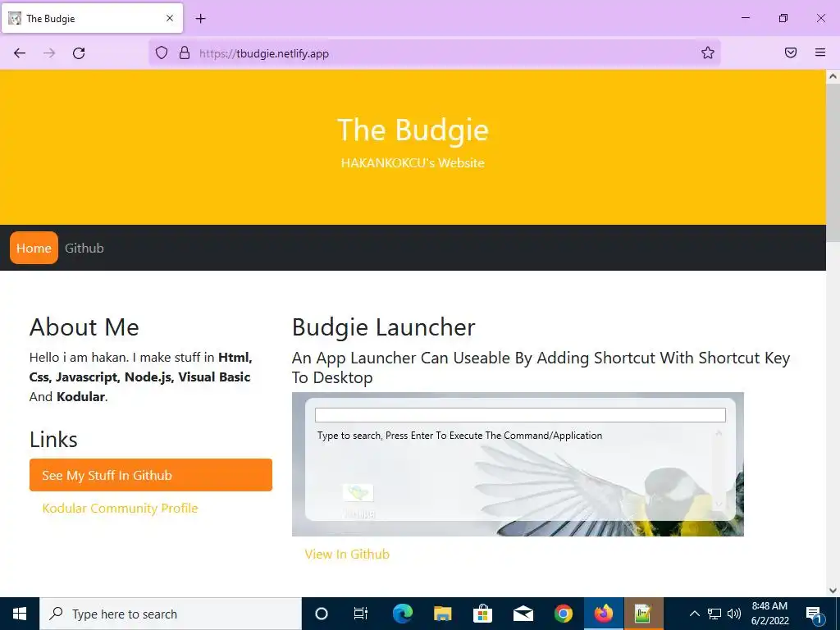Reload the current page
The width and height of the screenshot is (840, 630).
click(x=79, y=53)
